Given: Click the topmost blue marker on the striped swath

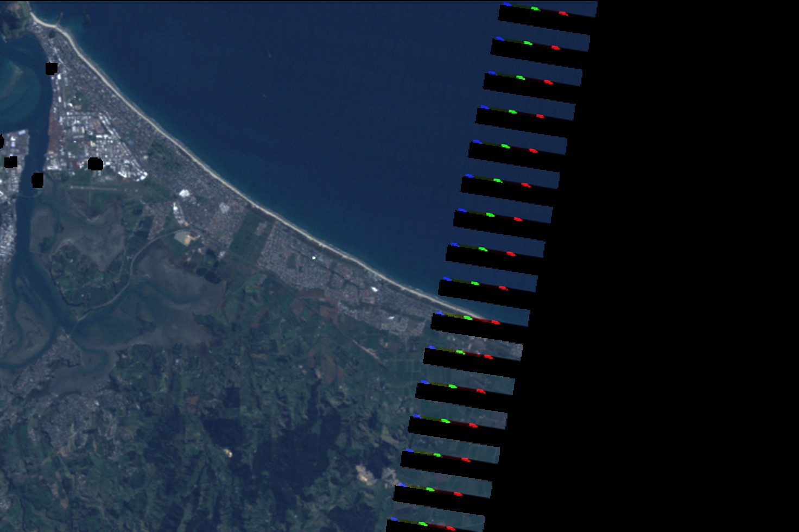Looking at the screenshot, I should click(506, 4).
